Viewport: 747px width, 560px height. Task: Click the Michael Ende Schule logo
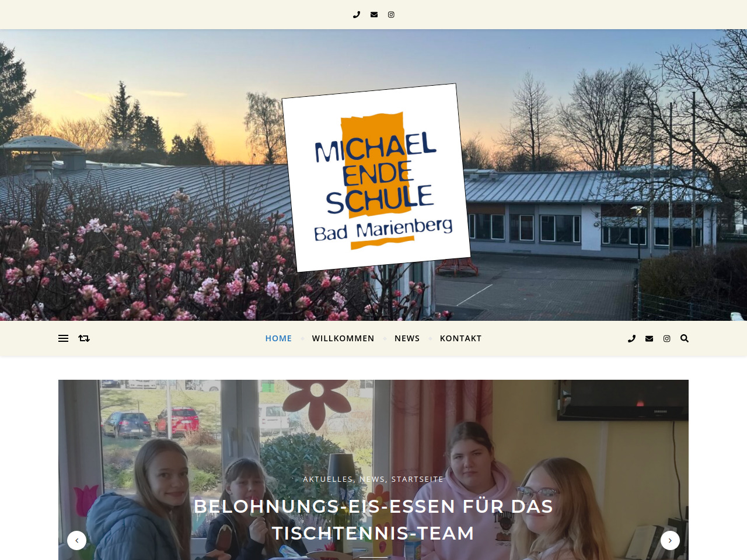click(376, 177)
